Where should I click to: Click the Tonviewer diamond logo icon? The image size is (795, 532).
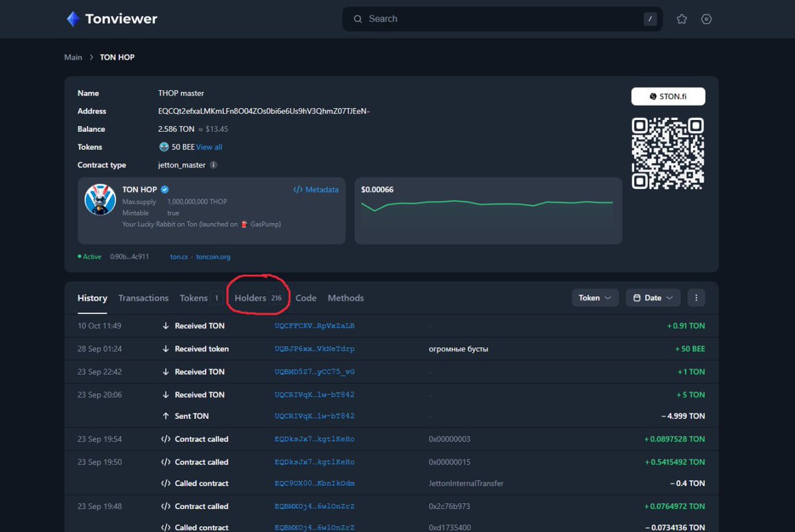point(73,19)
